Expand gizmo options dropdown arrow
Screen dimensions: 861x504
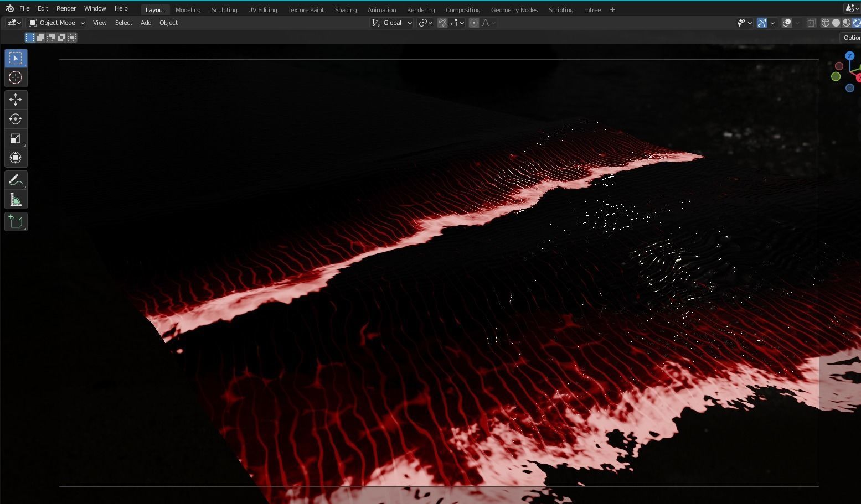(x=772, y=23)
